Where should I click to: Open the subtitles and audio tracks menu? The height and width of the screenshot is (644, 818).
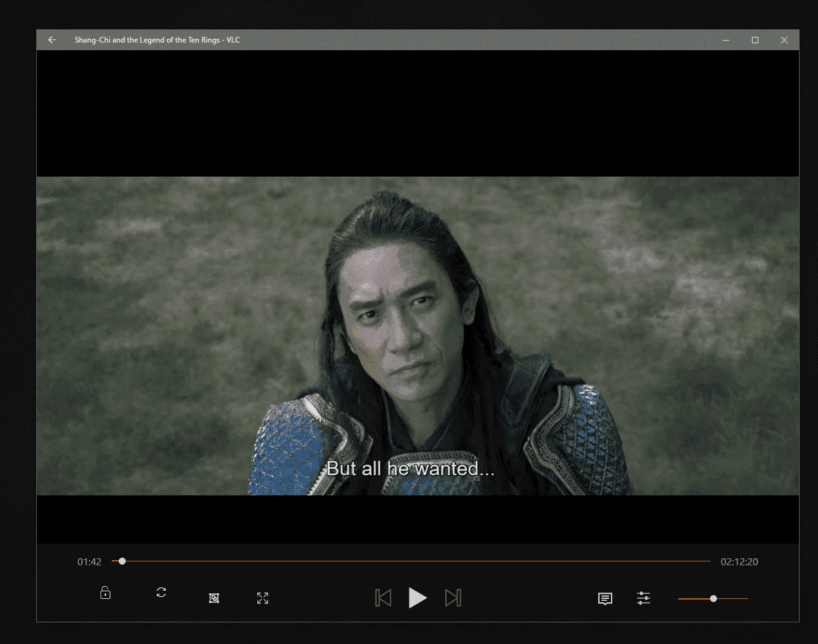(605, 599)
